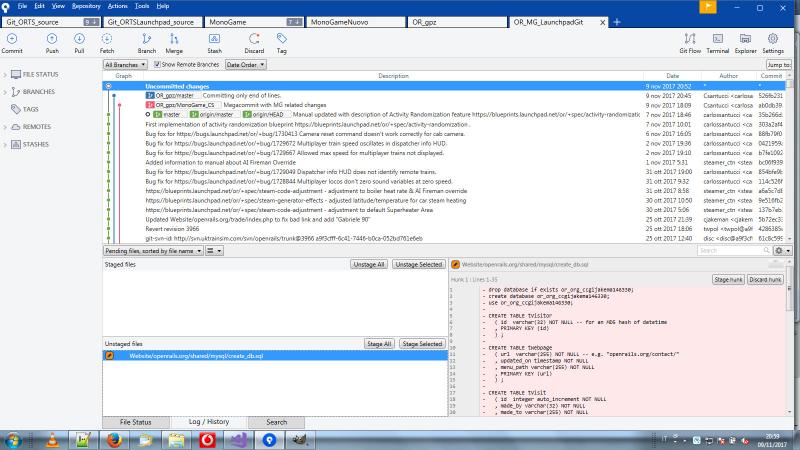Image resolution: width=800 pixels, height=450 pixels.
Task: Click the Stage hunk button
Action: [728, 280]
